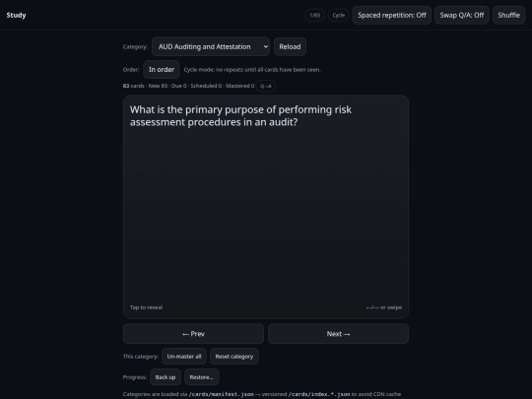Advance to next card with Next
This screenshot has height=399, width=532.
pyautogui.click(x=338, y=334)
